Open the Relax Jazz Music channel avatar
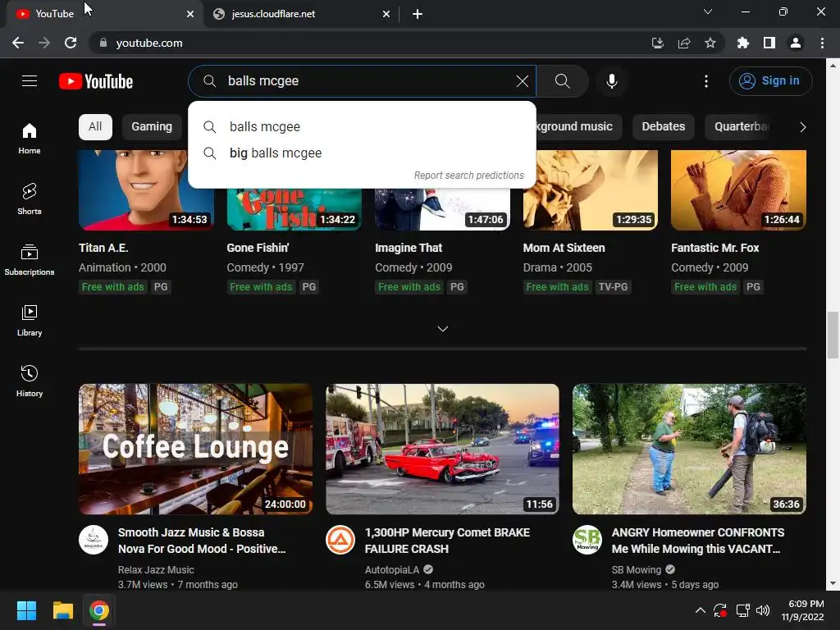Screen dimensions: 840x630 [94, 540]
